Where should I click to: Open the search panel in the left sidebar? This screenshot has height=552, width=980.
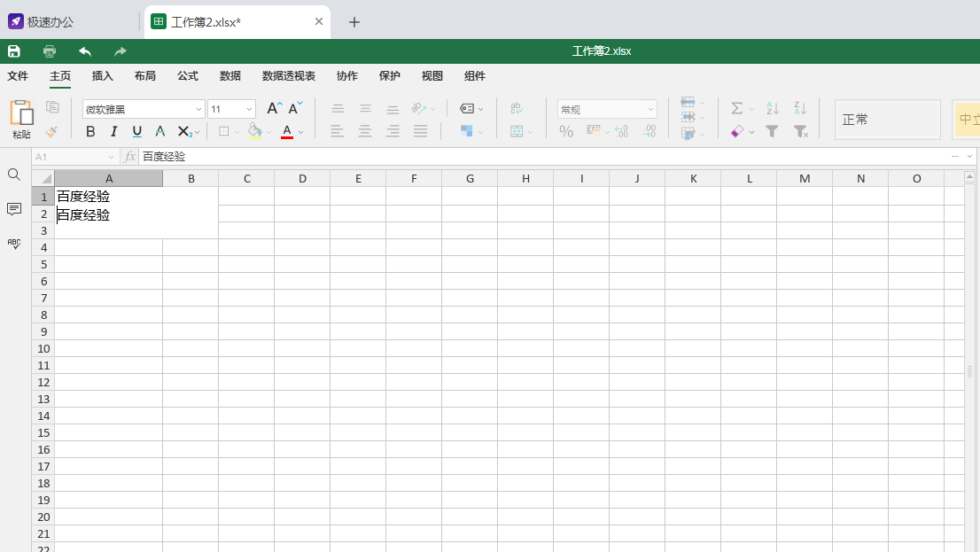pos(14,175)
